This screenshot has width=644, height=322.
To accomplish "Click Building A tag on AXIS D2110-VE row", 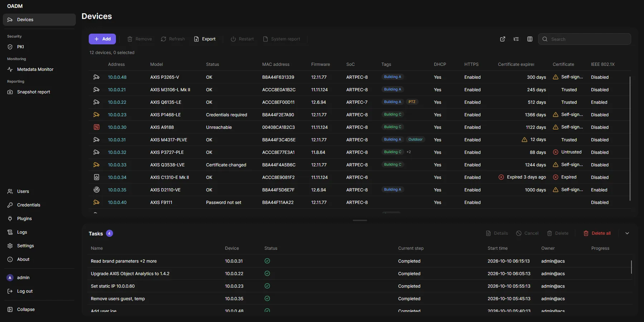I will tap(392, 190).
